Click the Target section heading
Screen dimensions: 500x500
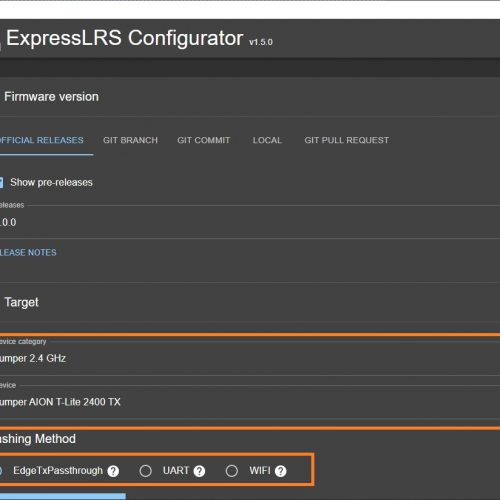point(21,302)
